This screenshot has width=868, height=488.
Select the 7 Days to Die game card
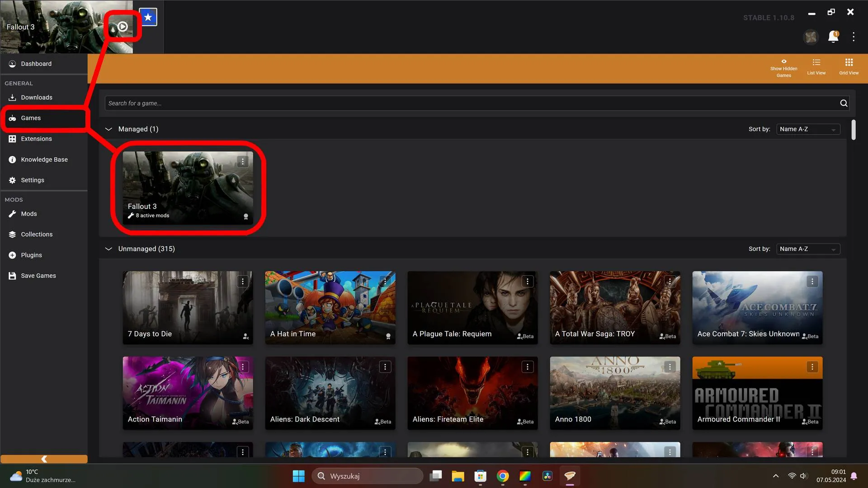[188, 308]
